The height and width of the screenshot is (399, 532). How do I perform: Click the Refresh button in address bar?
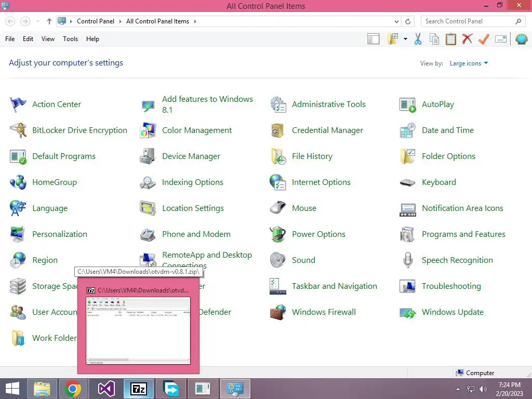click(x=408, y=21)
